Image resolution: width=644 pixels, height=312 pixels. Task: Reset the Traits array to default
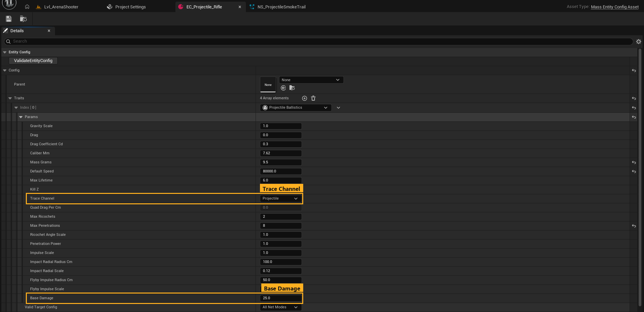point(634,98)
